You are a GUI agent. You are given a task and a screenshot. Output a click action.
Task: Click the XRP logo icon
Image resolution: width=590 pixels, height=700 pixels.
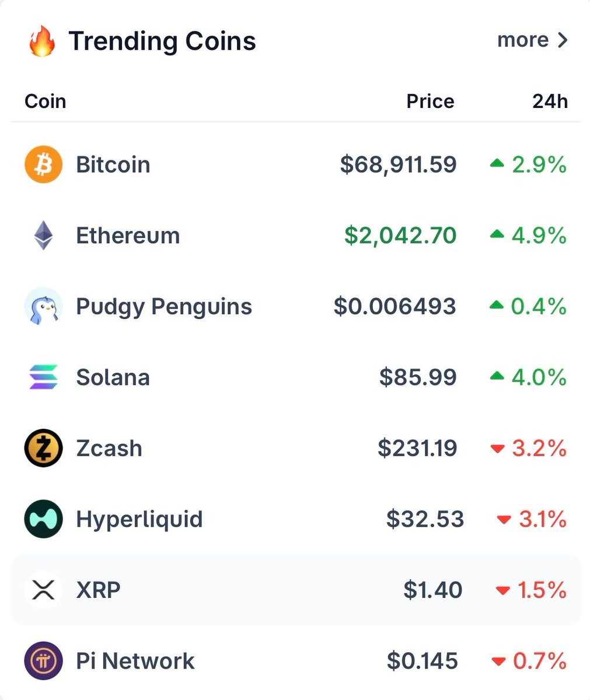[x=43, y=590]
